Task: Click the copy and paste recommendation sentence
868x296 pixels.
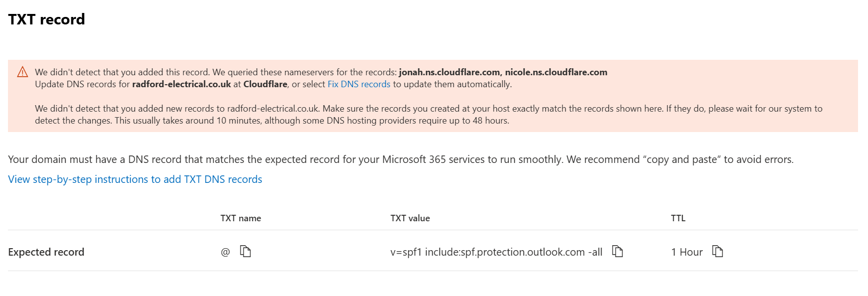Action: point(680,159)
